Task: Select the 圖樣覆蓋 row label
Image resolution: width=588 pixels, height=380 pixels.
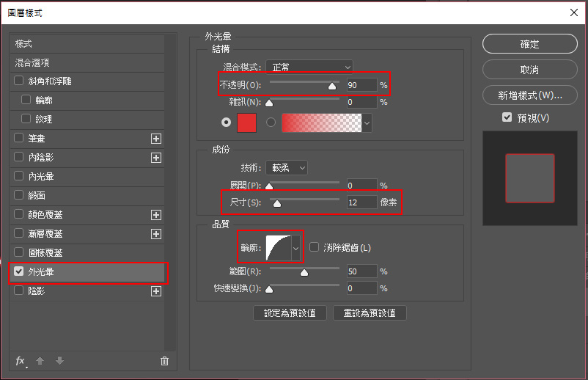Action: tap(45, 253)
